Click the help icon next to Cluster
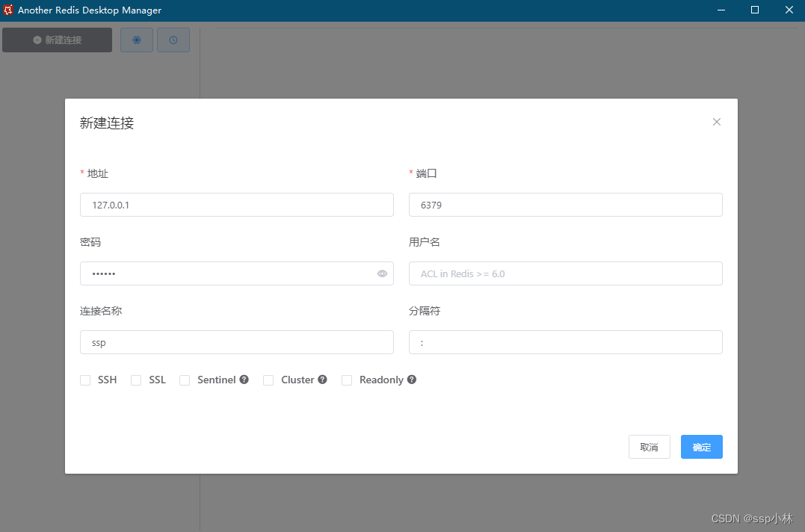805x532 pixels. coord(324,380)
